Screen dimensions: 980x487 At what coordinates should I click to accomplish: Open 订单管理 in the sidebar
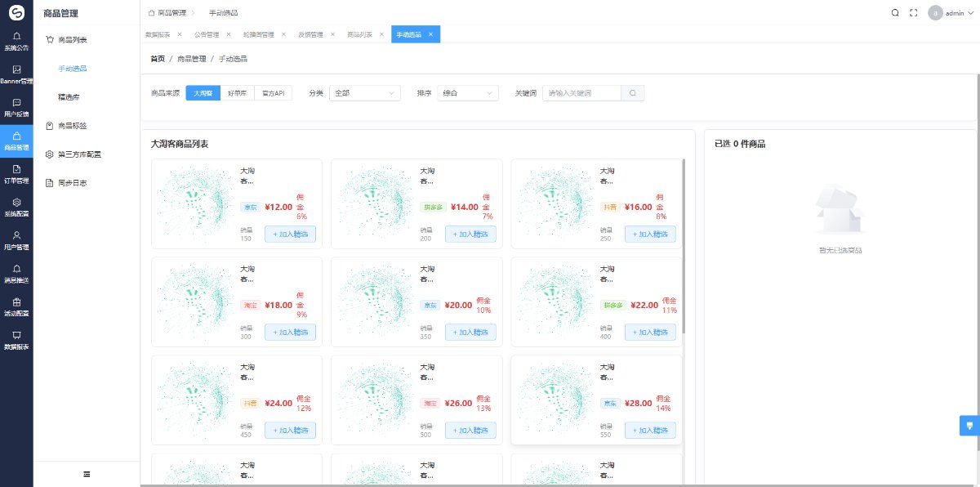click(16, 174)
